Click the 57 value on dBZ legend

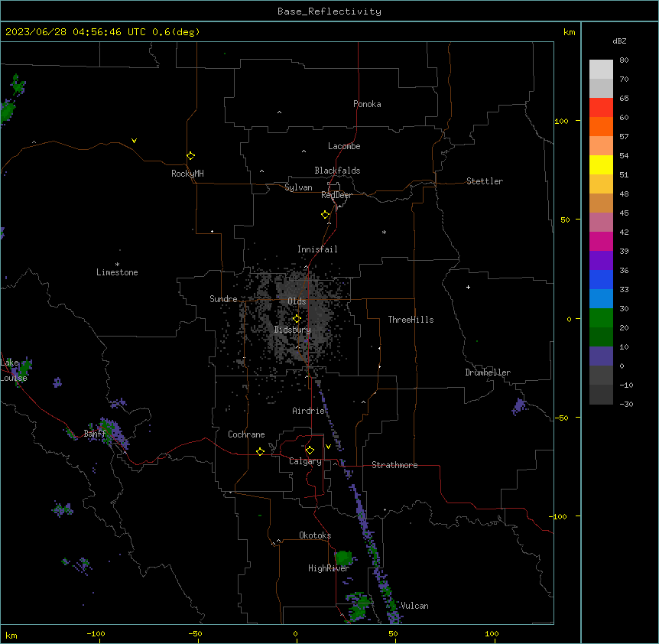tap(624, 137)
